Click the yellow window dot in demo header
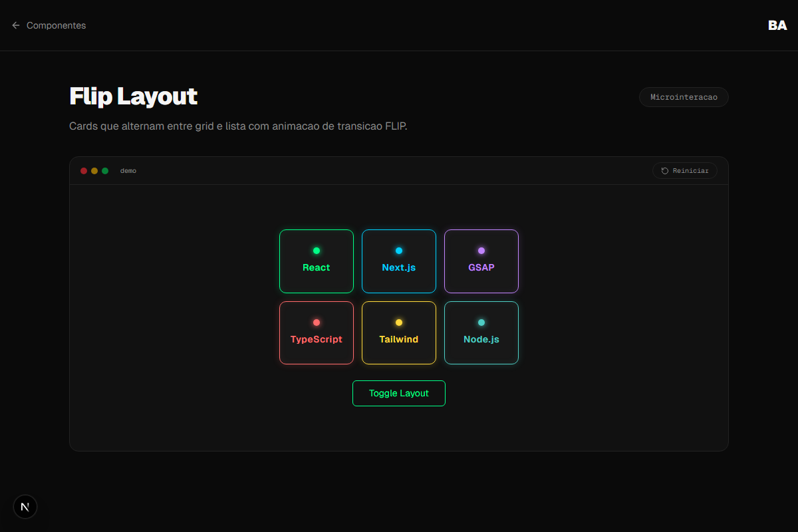This screenshot has width=798, height=532. pos(94,170)
